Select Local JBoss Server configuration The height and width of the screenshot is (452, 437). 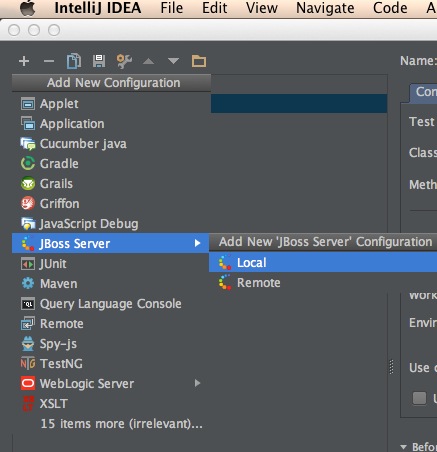coord(323,263)
